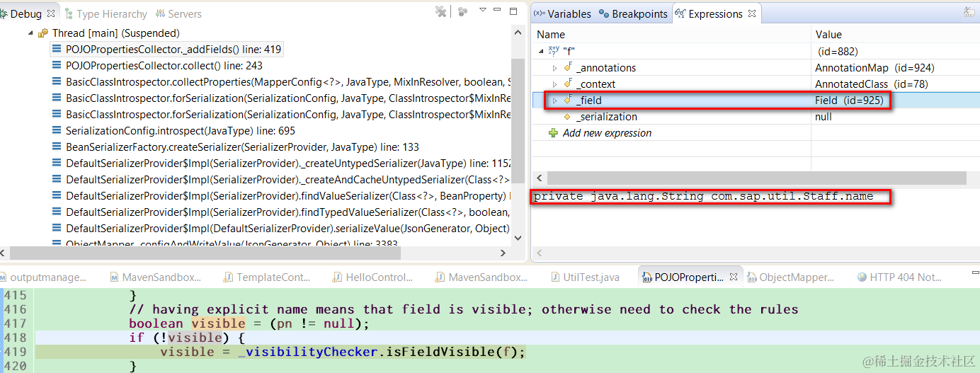
Task: Click the class file icon on POJOProperti... tab
Action: 646,277
